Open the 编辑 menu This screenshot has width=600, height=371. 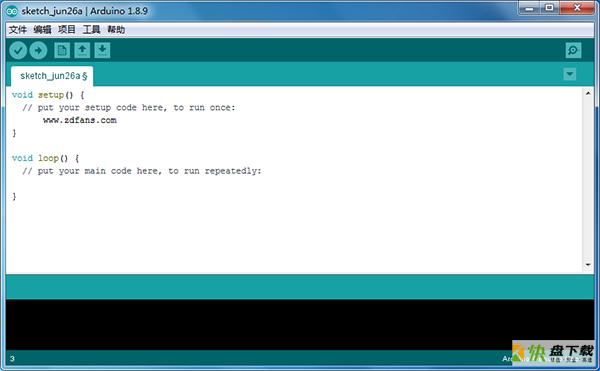[42, 30]
